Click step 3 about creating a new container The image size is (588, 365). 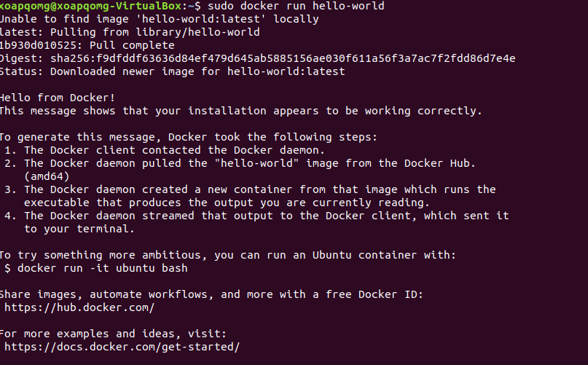(x=250, y=196)
